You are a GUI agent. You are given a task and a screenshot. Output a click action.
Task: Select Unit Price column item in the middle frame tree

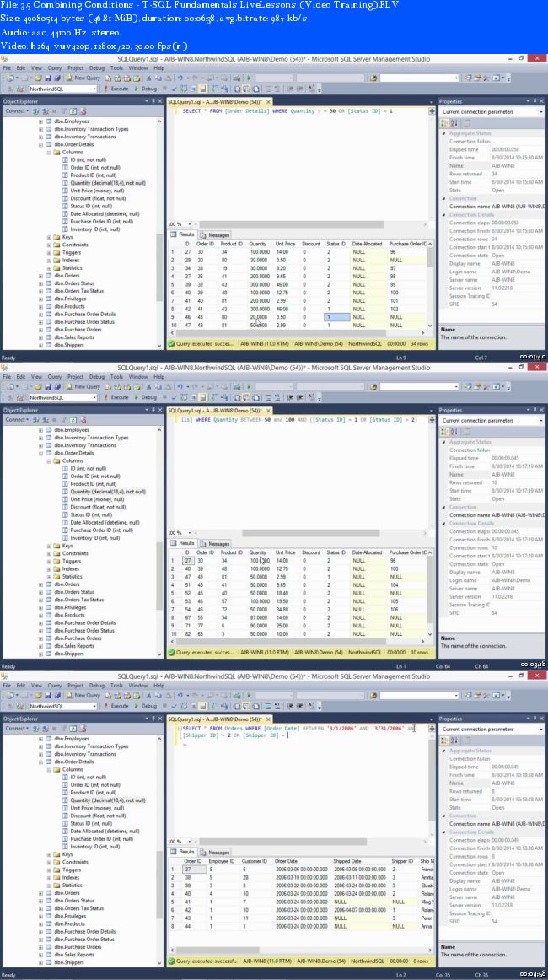point(99,499)
